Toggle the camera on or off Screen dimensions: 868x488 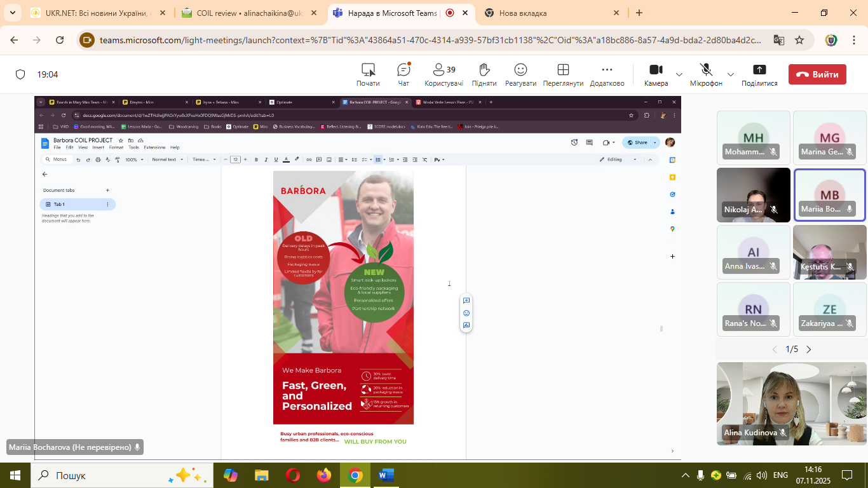656,74
